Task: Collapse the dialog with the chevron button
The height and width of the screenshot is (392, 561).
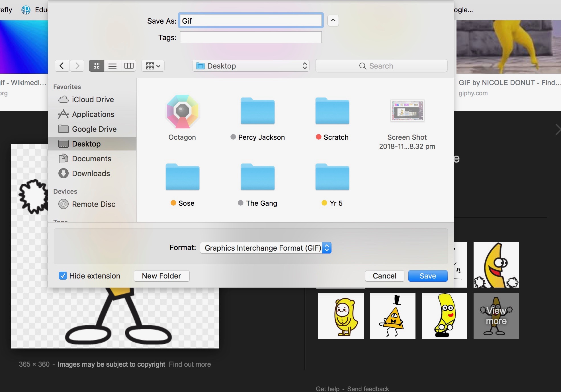Action: (333, 21)
